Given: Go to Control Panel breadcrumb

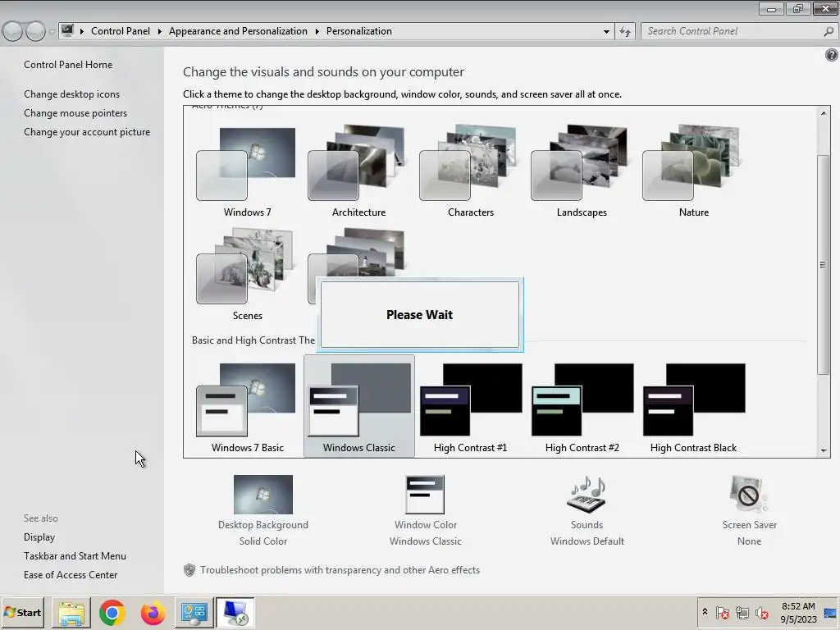Looking at the screenshot, I should [x=121, y=31].
